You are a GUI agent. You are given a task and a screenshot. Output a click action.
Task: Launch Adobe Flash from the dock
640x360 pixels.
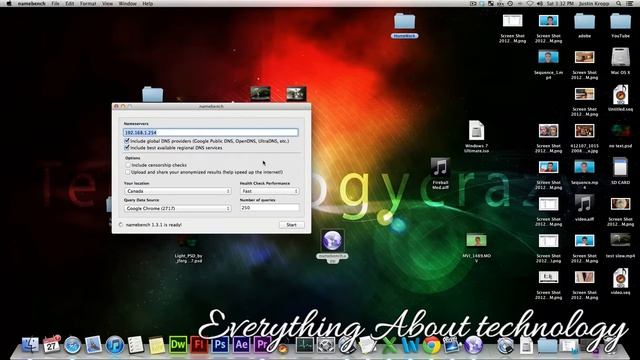click(x=199, y=345)
